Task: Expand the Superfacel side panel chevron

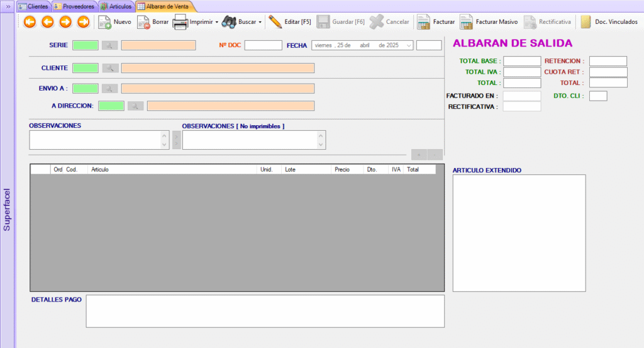Action: click(8, 6)
